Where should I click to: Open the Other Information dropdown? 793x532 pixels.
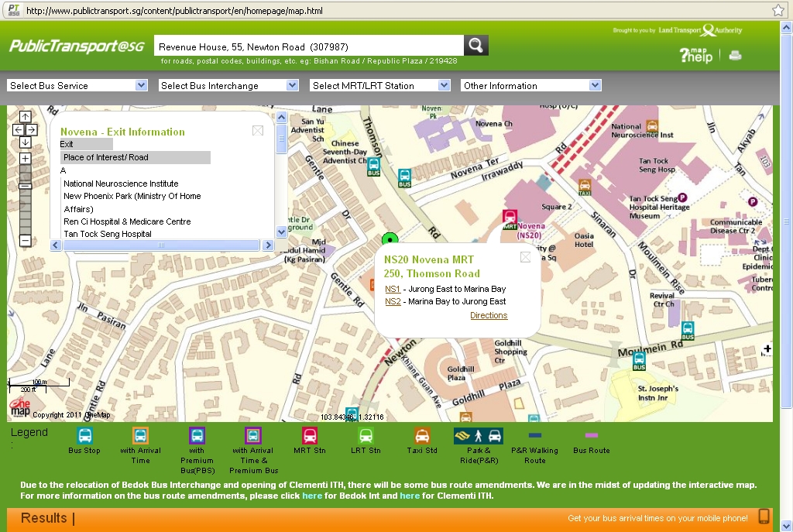point(531,85)
